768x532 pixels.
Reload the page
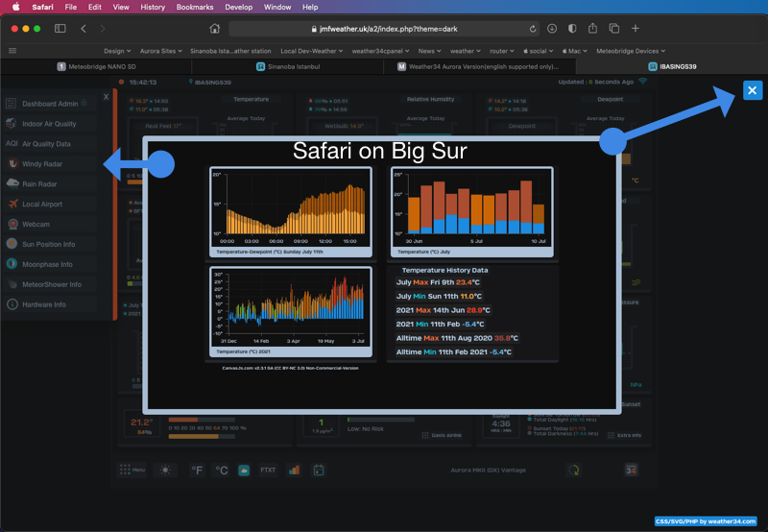click(533, 29)
